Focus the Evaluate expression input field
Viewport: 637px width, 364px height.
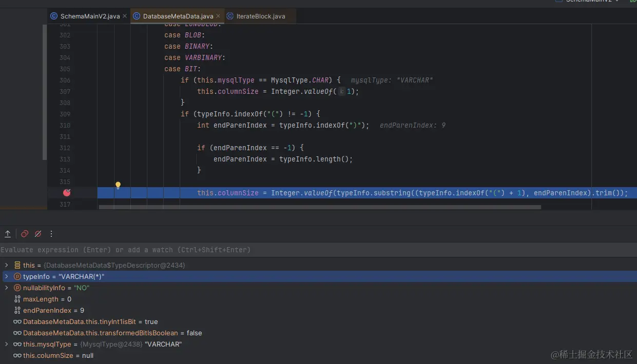pos(318,250)
